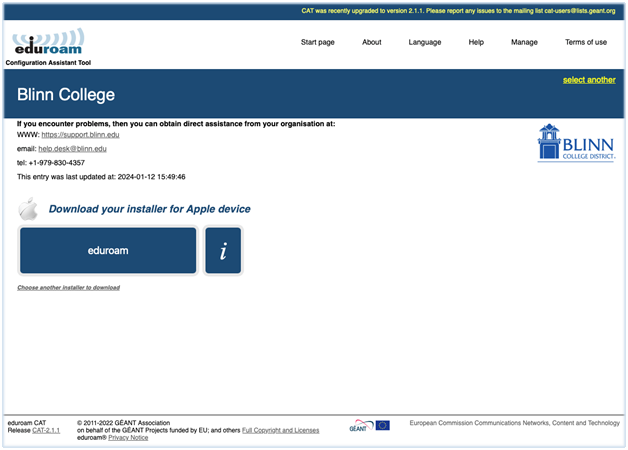Open the About menu item

pyautogui.click(x=372, y=42)
